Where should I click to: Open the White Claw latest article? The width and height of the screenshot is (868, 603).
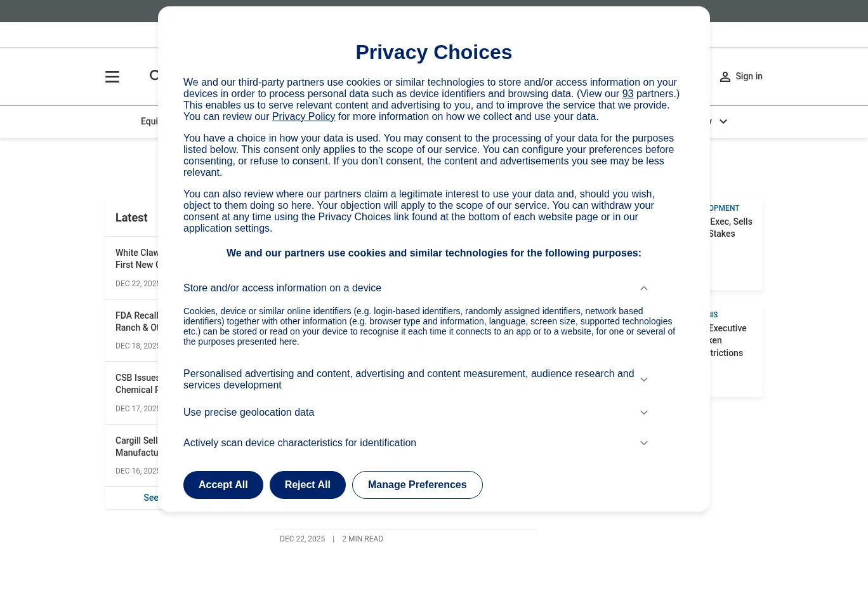click(137, 258)
